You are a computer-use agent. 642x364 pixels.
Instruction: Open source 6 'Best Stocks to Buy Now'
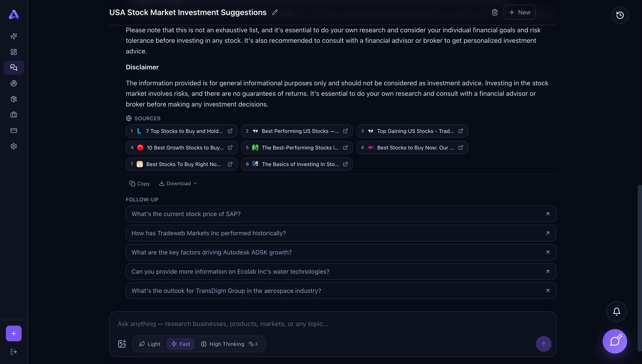click(x=412, y=148)
